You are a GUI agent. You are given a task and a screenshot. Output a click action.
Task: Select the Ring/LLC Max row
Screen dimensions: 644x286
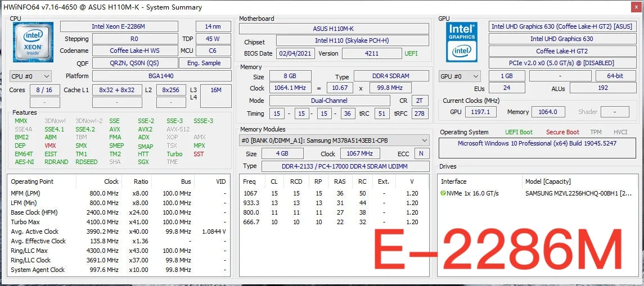coord(119,251)
